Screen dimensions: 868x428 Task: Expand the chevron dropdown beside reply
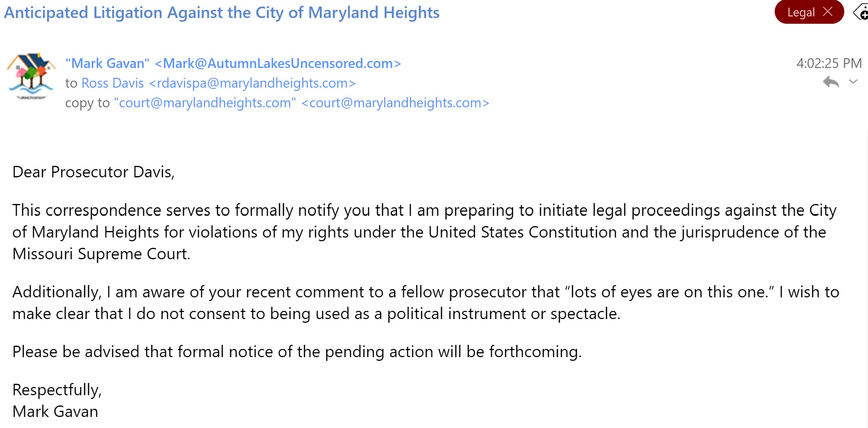[853, 82]
